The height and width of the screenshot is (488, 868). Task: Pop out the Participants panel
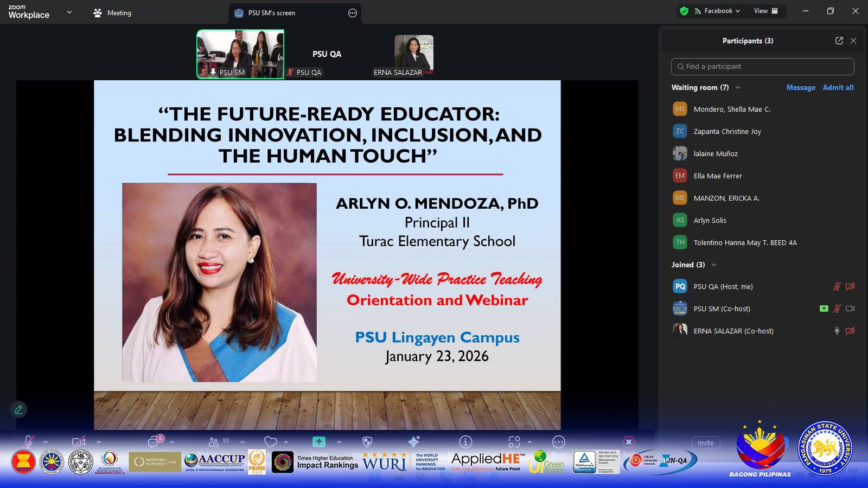click(x=839, y=41)
